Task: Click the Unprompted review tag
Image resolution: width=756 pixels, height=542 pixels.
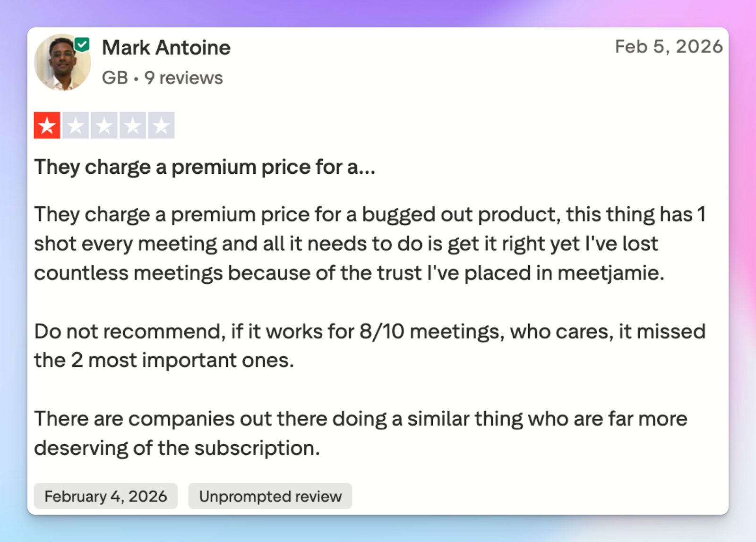Action: pos(270,496)
